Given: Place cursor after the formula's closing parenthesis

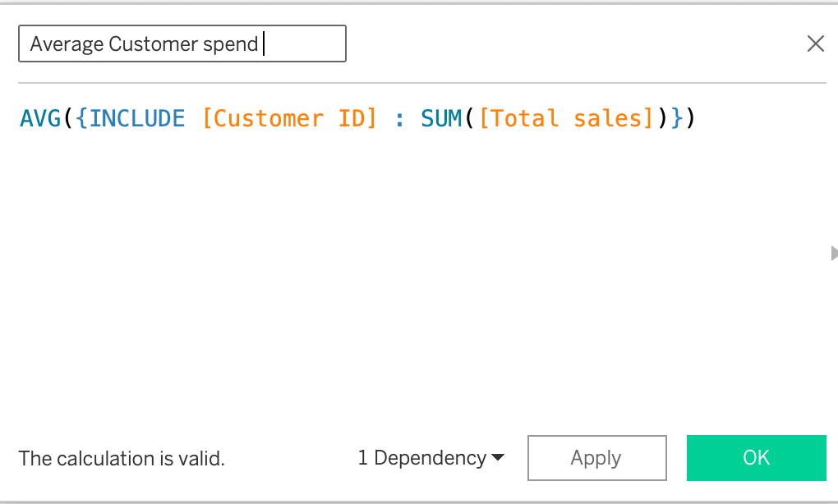Looking at the screenshot, I should [x=698, y=119].
